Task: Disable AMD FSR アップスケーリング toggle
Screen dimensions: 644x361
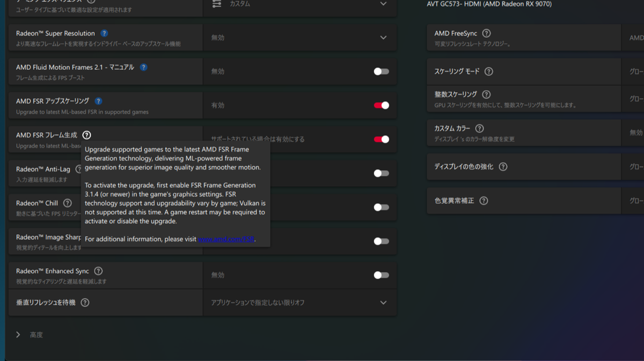Action: [381, 105]
